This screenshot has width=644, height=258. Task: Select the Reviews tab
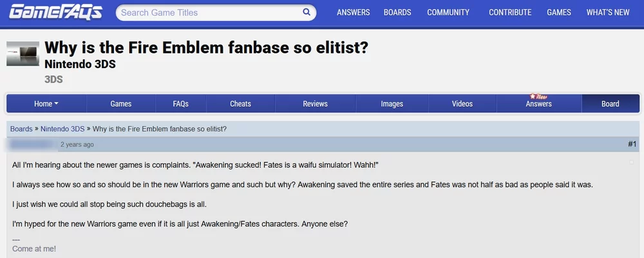pos(315,104)
